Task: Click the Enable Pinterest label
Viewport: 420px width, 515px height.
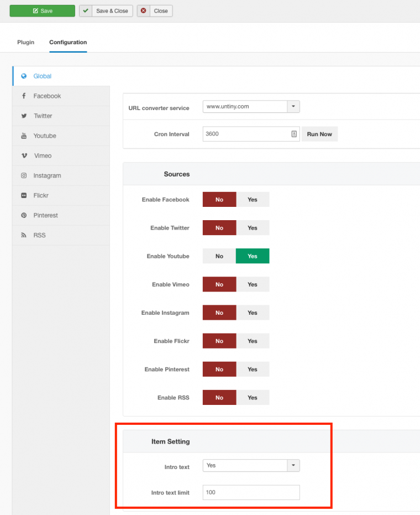Action: pyautogui.click(x=167, y=369)
